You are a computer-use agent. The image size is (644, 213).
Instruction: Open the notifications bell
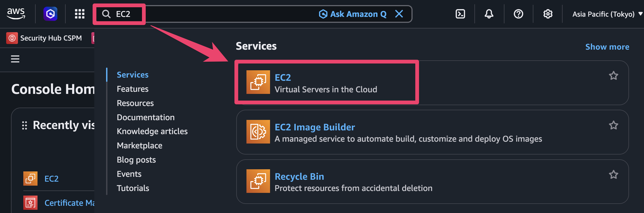coord(489,14)
